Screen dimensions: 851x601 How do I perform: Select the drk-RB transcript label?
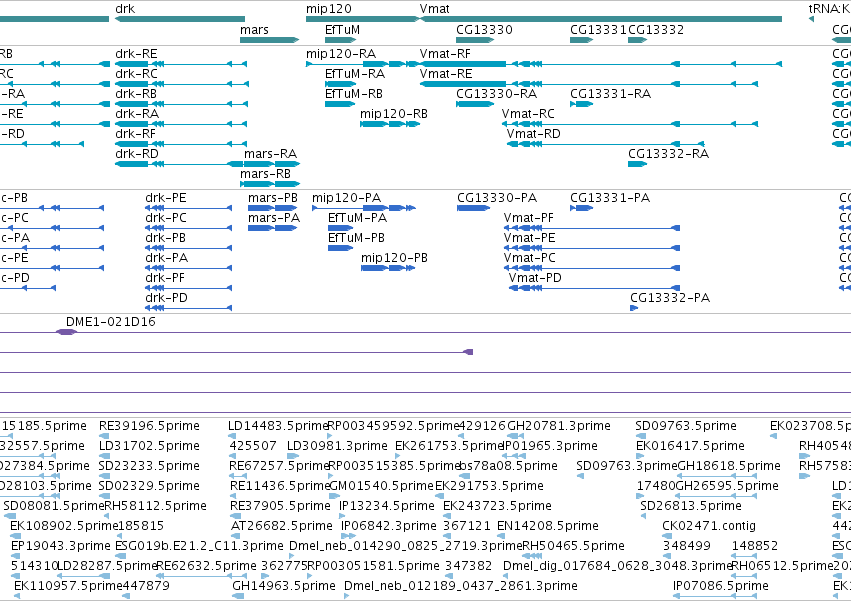(x=136, y=94)
